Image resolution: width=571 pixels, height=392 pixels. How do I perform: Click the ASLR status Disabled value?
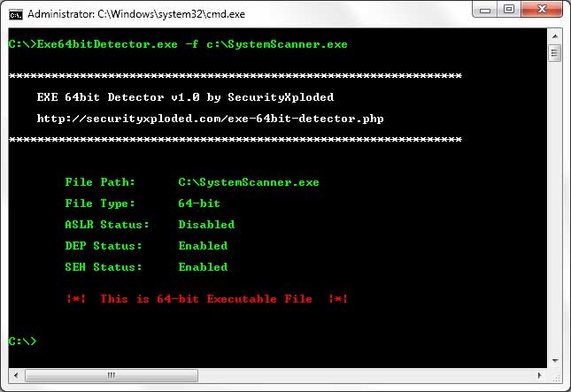[206, 225]
